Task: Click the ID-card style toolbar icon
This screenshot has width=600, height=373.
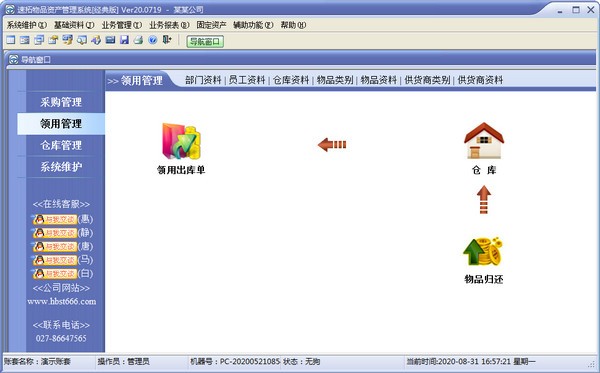Action: [x=25, y=40]
